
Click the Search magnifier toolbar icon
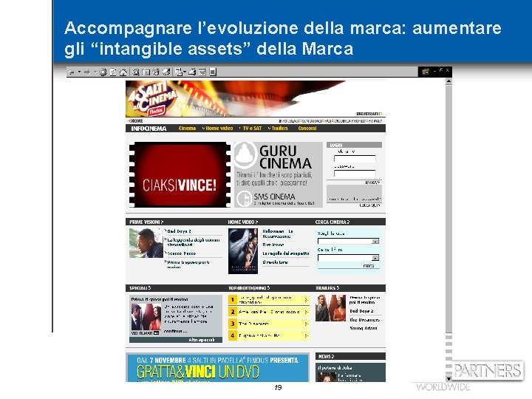(136, 72)
